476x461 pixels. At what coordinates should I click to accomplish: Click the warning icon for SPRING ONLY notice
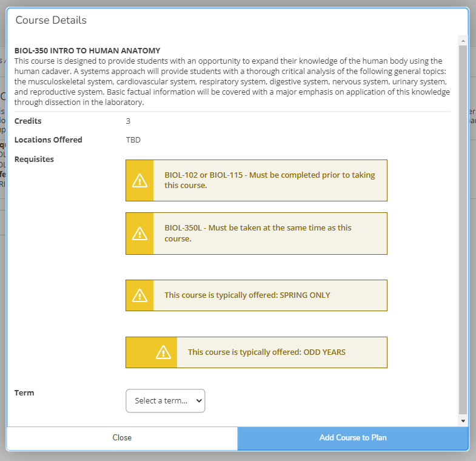click(139, 295)
